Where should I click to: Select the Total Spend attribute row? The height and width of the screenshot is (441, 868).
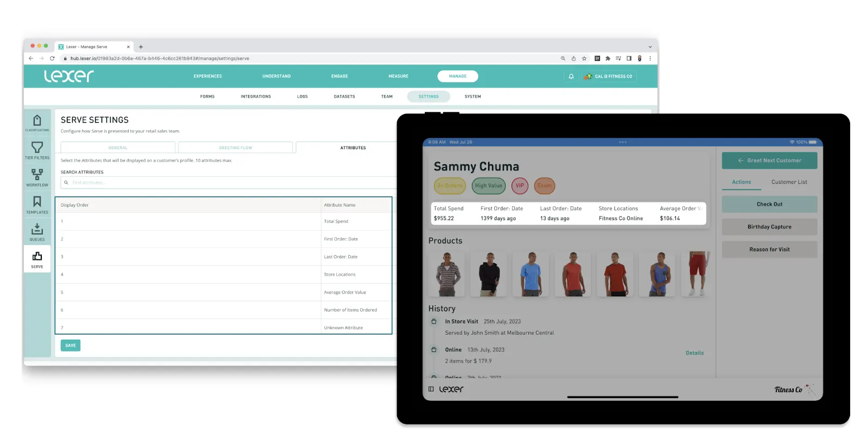tap(224, 221)
